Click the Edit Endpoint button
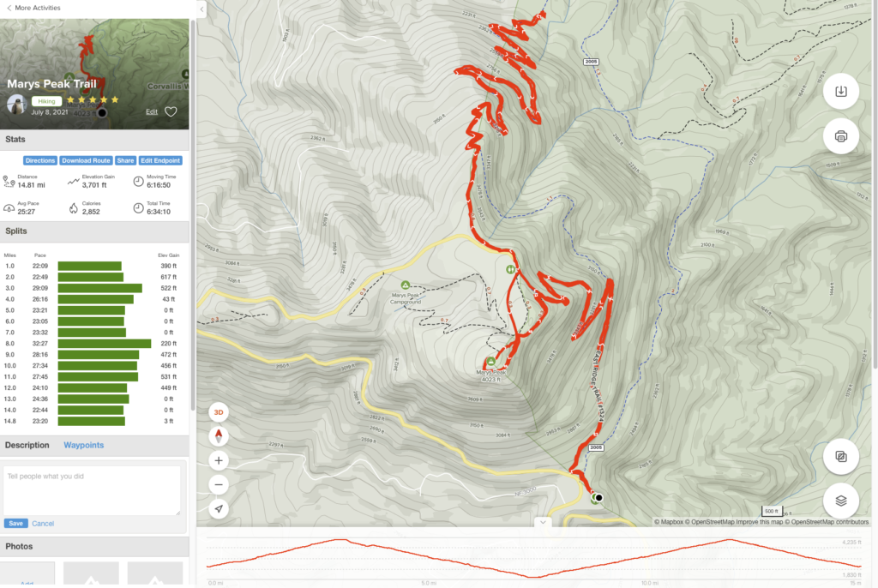This screenshot has width=878, height=588. pos(160,161)
